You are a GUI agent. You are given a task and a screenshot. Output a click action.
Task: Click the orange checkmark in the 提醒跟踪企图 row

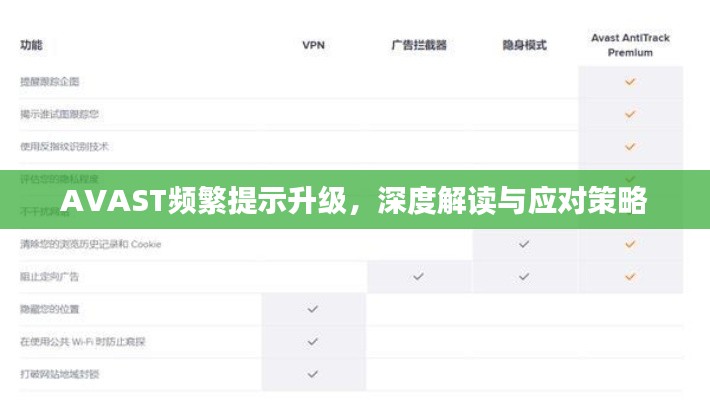(630, 82)
